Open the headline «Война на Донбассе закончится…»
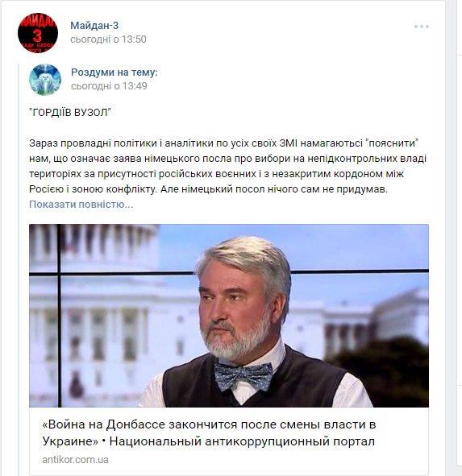 point(209,433)
